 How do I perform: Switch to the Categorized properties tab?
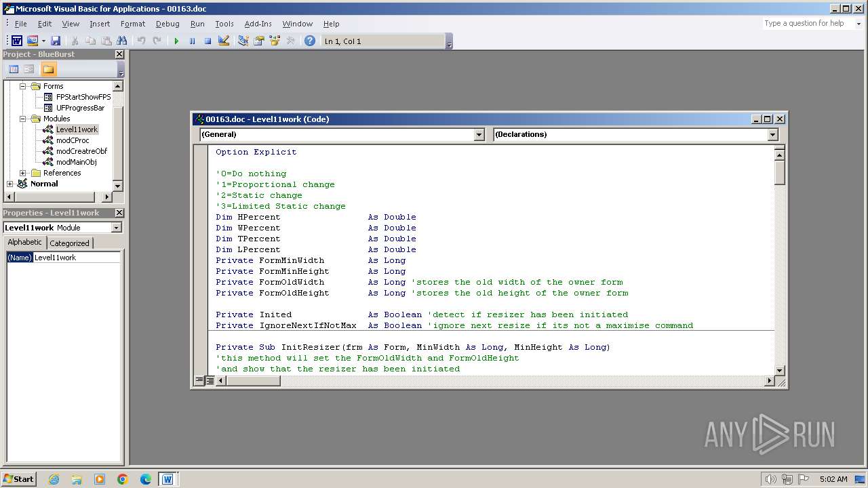click(69, 243)
